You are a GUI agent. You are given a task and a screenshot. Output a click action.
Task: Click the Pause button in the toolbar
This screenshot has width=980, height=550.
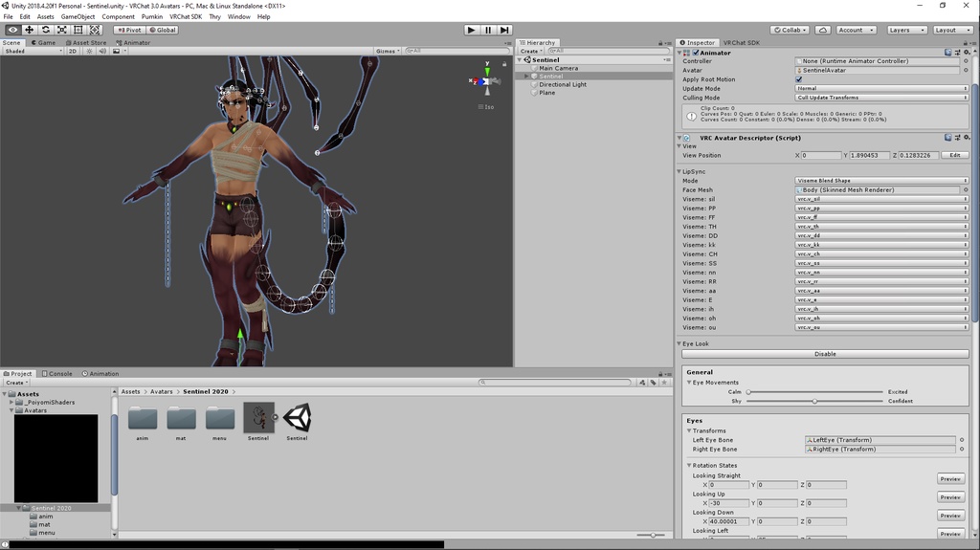[x=488, y=30]
